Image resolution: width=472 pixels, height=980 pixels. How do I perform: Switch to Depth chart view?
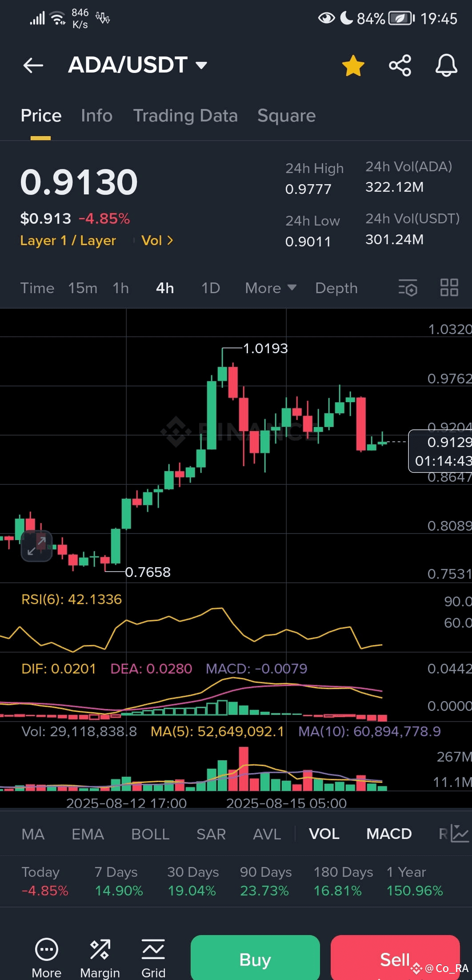(336, 288)
